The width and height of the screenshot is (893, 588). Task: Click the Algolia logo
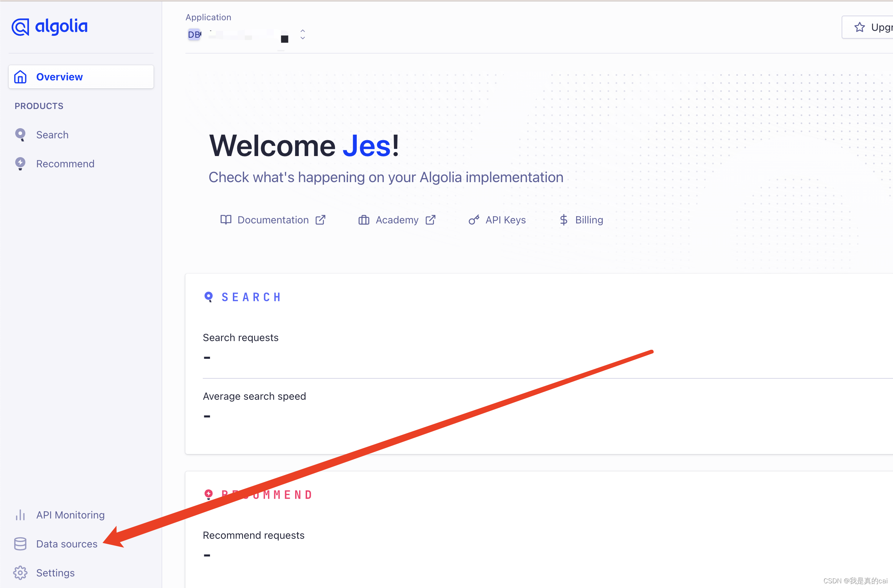49,27
